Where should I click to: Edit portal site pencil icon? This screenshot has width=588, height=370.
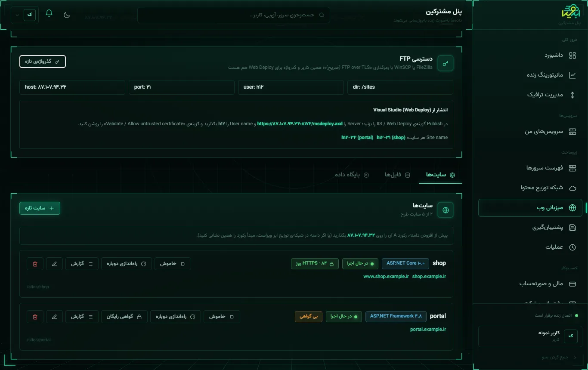pyautogui.click(x=54, y=317)
